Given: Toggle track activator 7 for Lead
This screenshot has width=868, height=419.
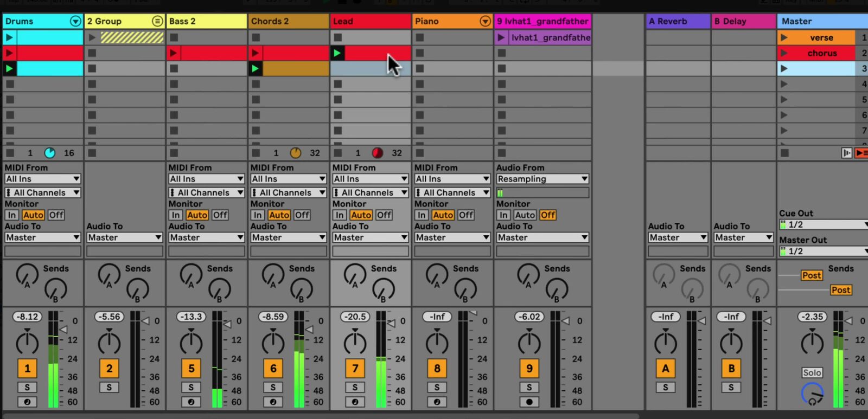Looking at the screenshot, I should 355,369.
